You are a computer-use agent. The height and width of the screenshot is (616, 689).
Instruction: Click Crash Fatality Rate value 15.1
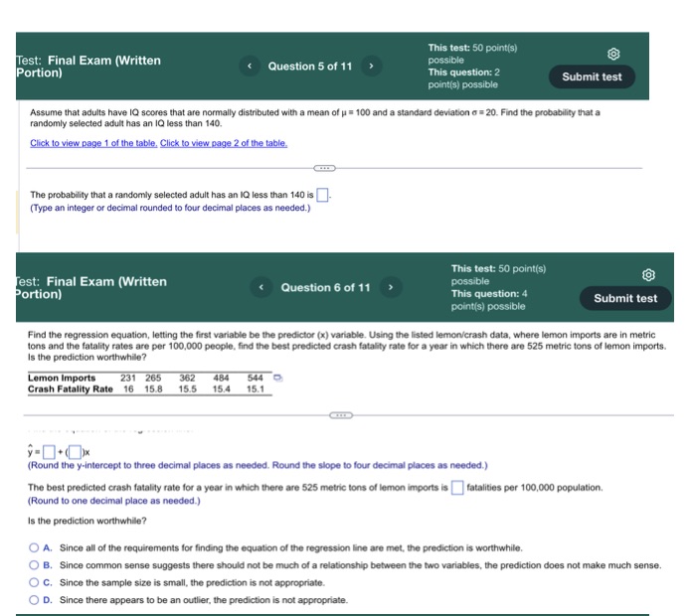[256, 389]
